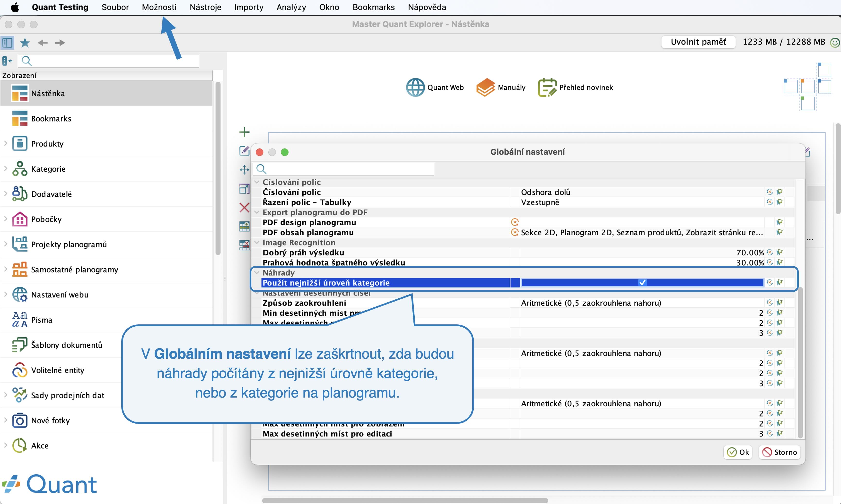841x504 pixels.
Task: Click the Samostatné planogramy icon
Action: coord(20,269)
